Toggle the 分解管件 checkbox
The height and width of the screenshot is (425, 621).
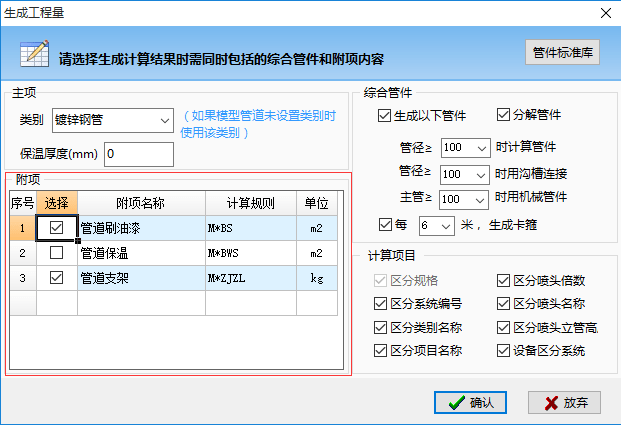pyautogui.click(x=503, y=115)
